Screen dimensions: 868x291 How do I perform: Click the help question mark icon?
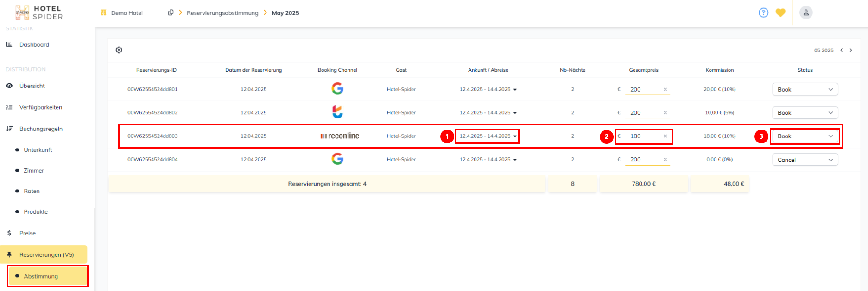pos(763,13)
